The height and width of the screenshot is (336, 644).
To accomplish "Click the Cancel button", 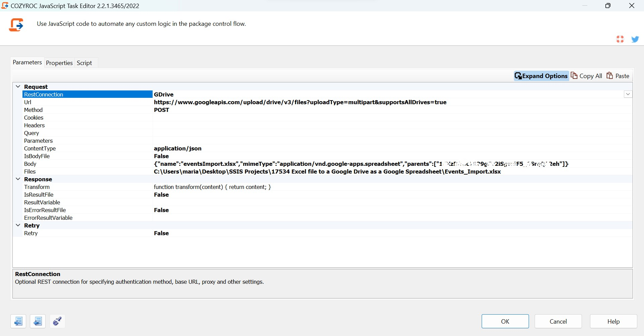I will tap(558, 321).
